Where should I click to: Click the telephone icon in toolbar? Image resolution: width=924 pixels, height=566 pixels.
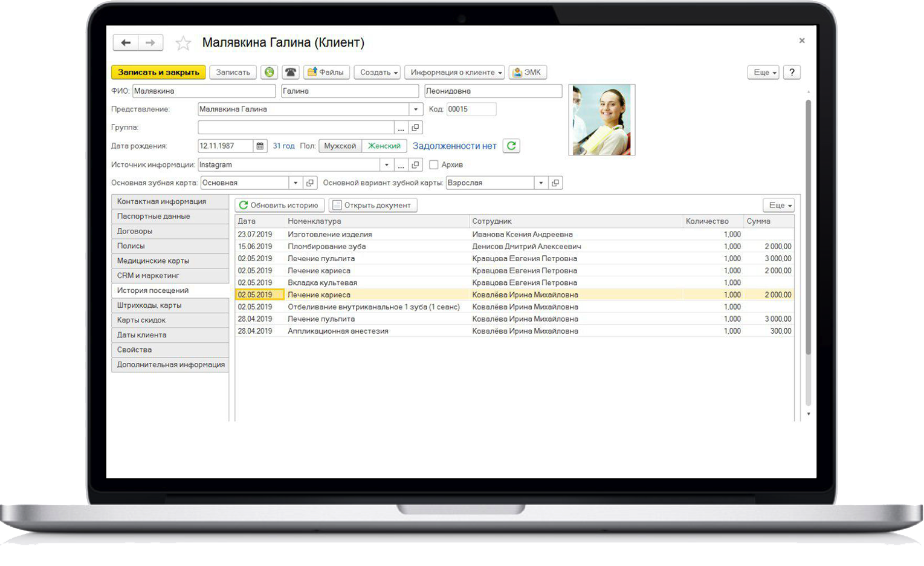291,73
